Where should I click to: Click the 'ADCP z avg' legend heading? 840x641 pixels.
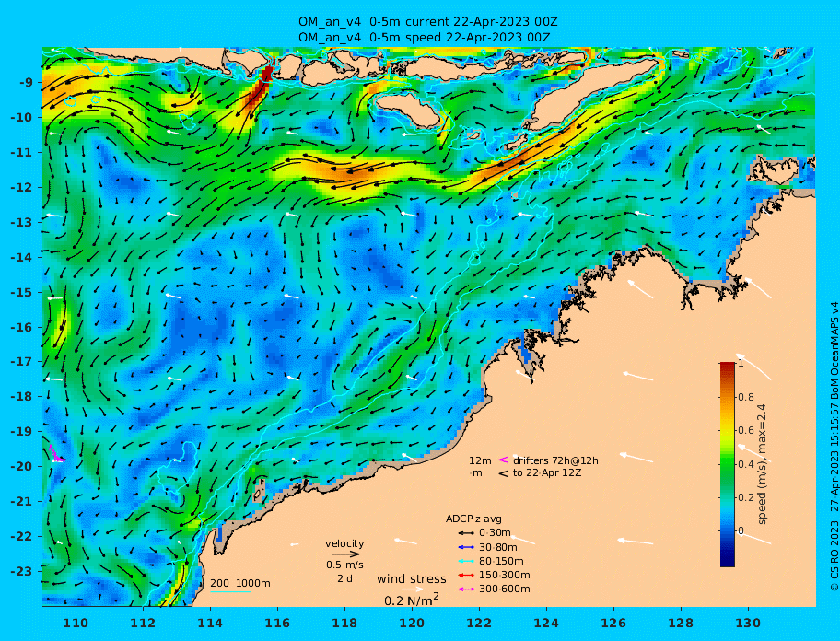point(473,519)
